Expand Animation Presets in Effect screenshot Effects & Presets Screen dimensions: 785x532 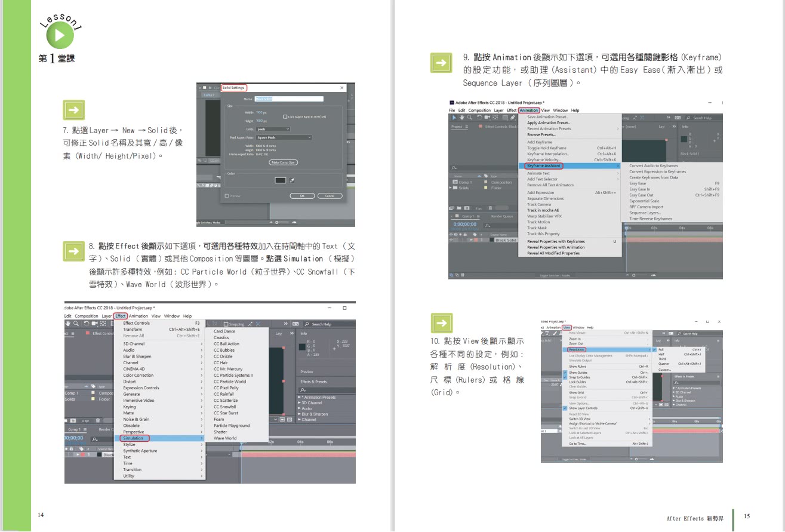click(x=299, y=397)
